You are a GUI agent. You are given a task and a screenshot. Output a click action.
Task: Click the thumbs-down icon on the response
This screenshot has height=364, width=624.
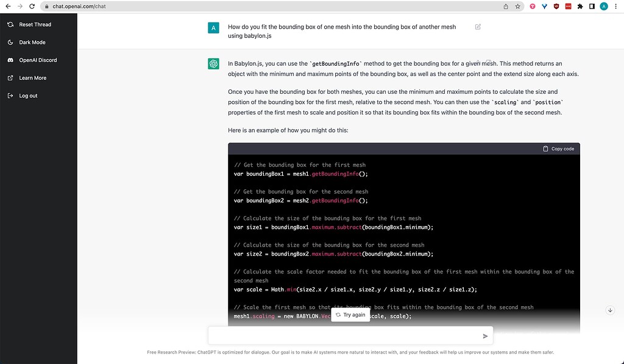coord(489,62)
